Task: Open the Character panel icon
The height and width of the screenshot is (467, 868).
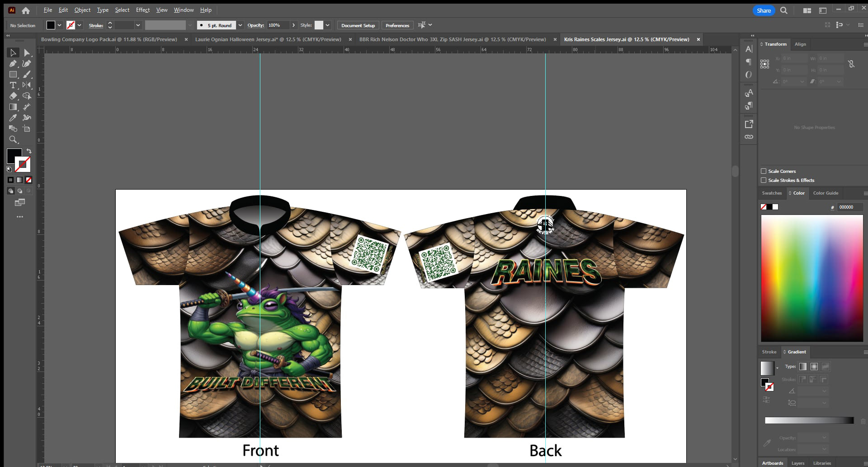Action: click(x=749, y=49)
